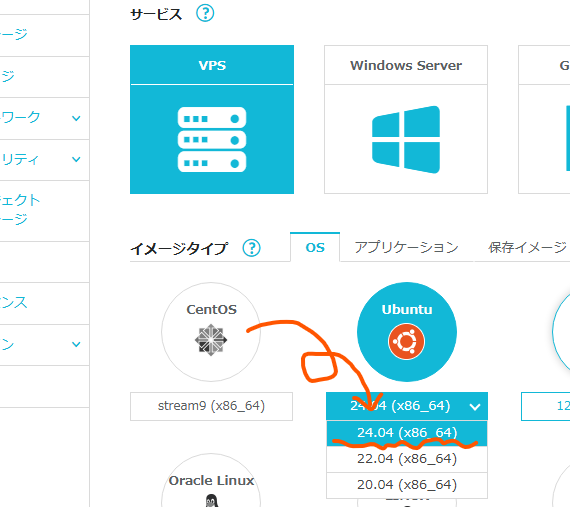Open the ェクト sidebar menu item
This screenshot has height=507, width=570.
click(x=44, y=210)
